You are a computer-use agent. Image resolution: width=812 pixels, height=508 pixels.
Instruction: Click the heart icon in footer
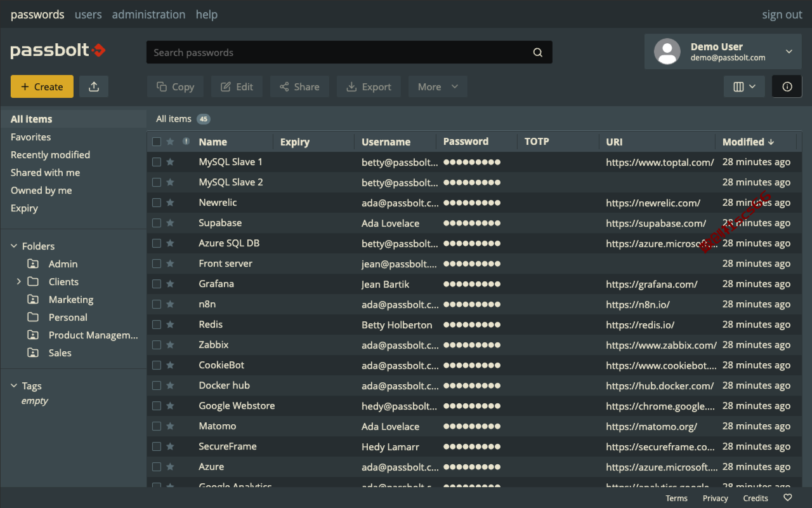click(x=788, y=498)
